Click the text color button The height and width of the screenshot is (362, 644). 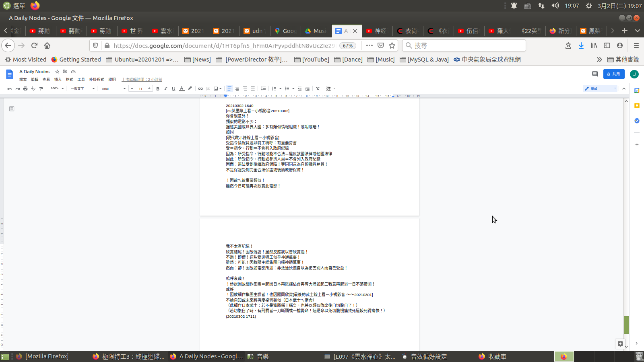pyautogui.click(x=182, y=88)
